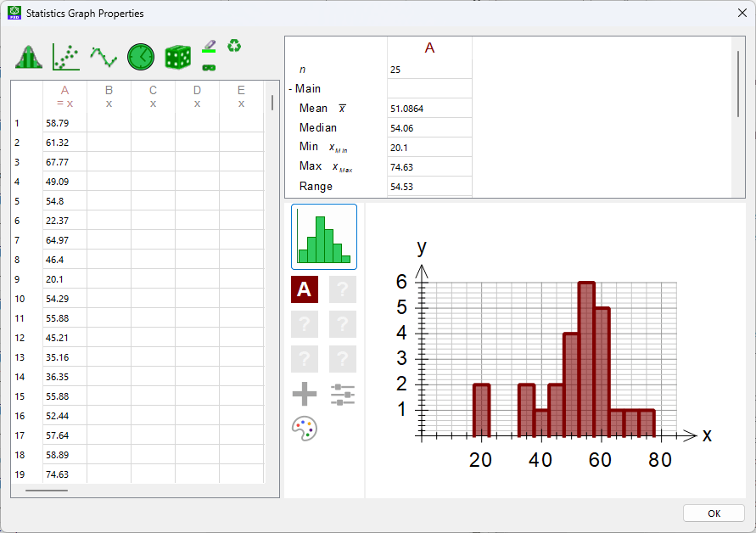Open the color palette icon
The image size is (756, 533).
point(305,429)
